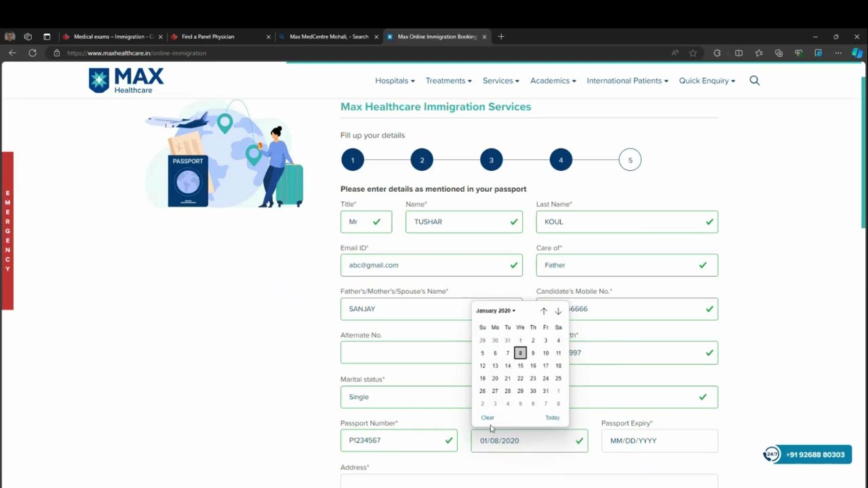Jump to step 3 of the form
The height and width of the screenshot is (488, 868).
[492, 160]
